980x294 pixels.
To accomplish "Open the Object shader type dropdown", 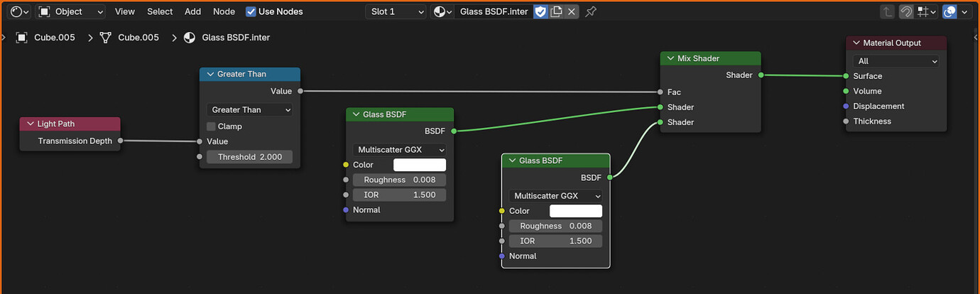I will tap(70, 11).
